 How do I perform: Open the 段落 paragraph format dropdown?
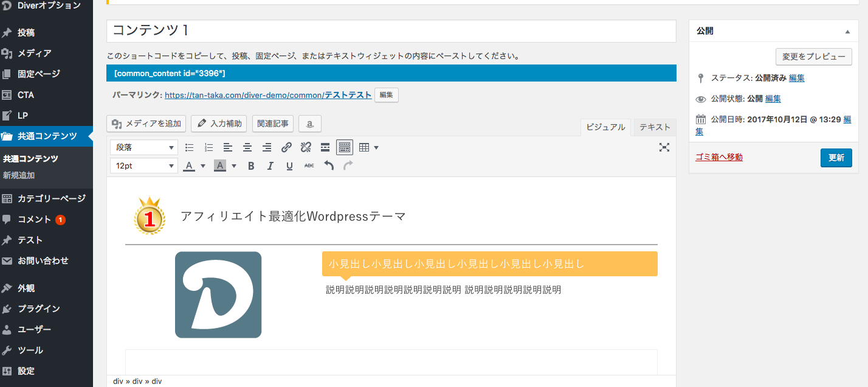coord(144,147)
